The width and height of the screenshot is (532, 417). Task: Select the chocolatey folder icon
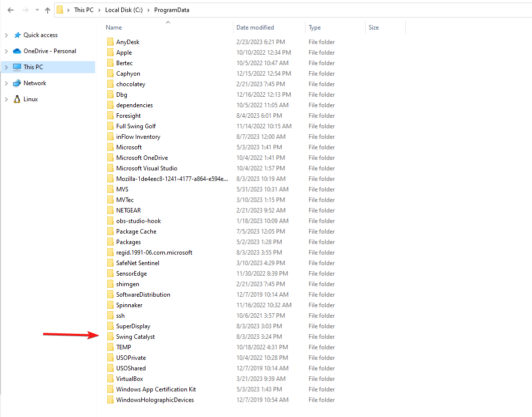coord(110,84)
